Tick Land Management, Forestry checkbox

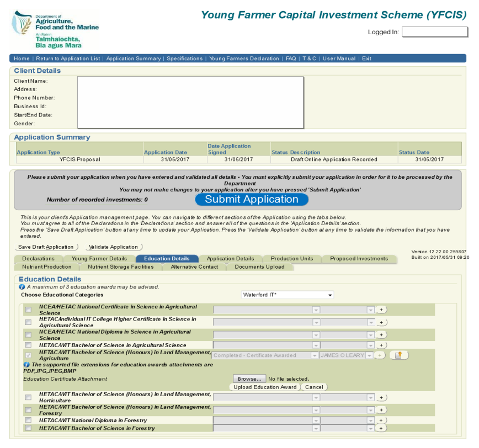click(x=28, y=410)
